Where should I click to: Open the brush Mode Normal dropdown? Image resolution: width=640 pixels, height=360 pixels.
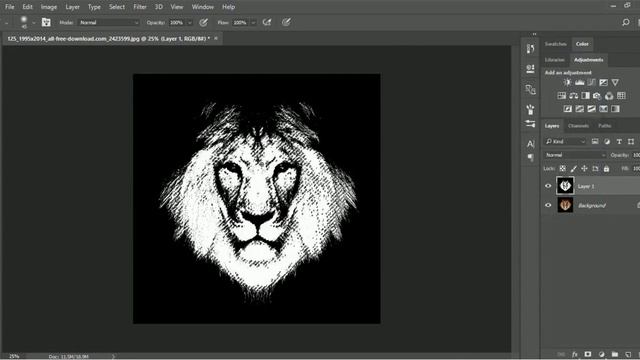[x=109, y=22]
